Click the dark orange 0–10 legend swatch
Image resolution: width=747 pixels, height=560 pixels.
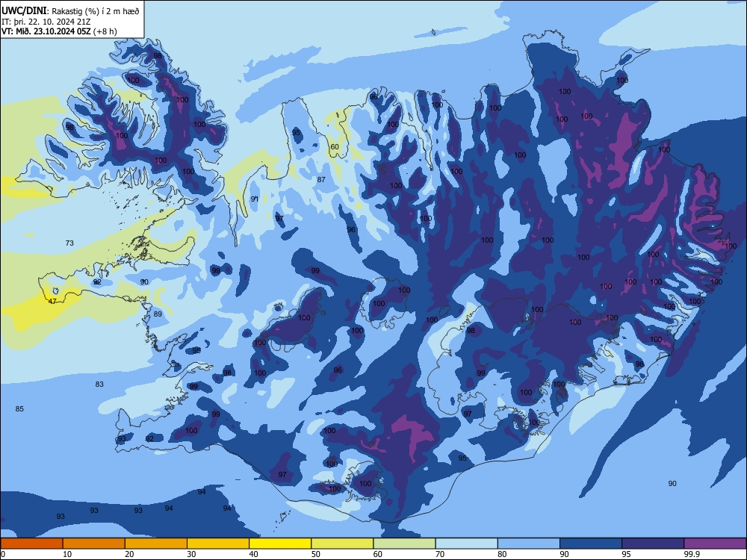click(31, 544)
